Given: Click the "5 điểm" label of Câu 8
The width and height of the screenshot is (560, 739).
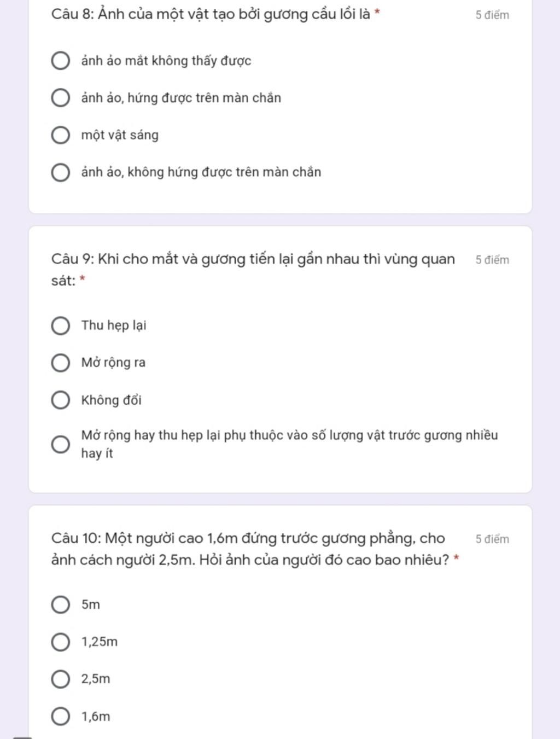Looking at the screenshot, I should pos(492,15).
